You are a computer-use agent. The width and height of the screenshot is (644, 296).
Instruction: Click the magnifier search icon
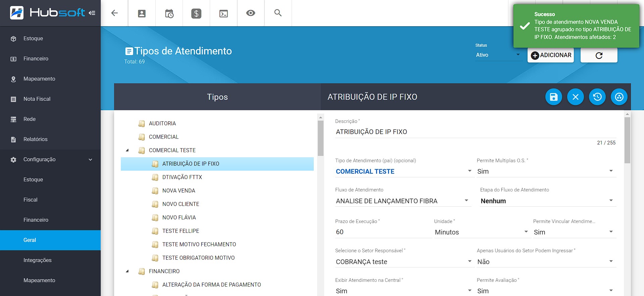point(278,13)
